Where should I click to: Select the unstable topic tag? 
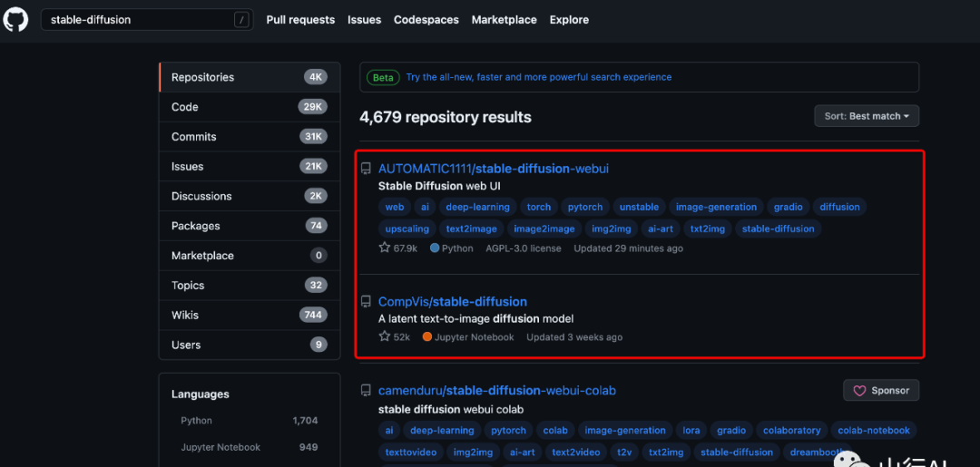click(639, 208)
